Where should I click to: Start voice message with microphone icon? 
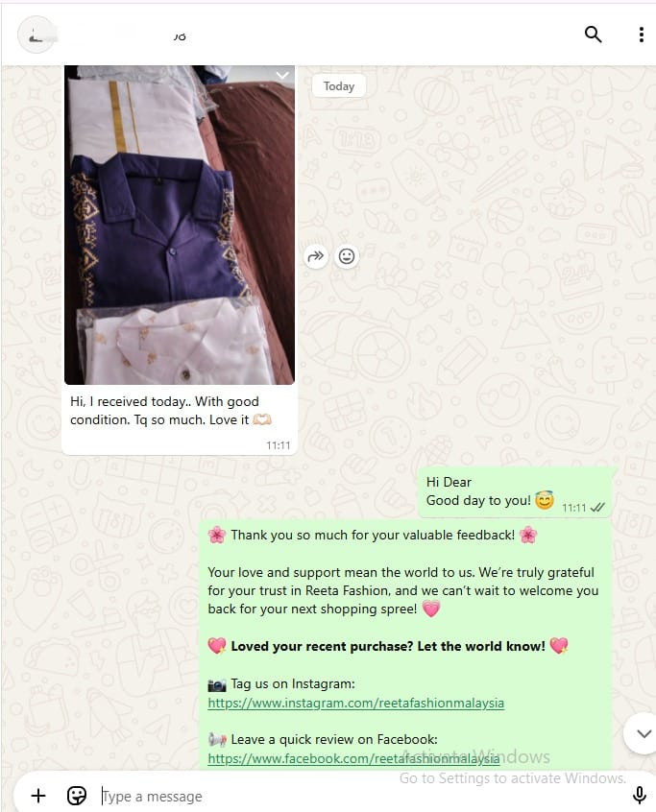tap(640, 795)
